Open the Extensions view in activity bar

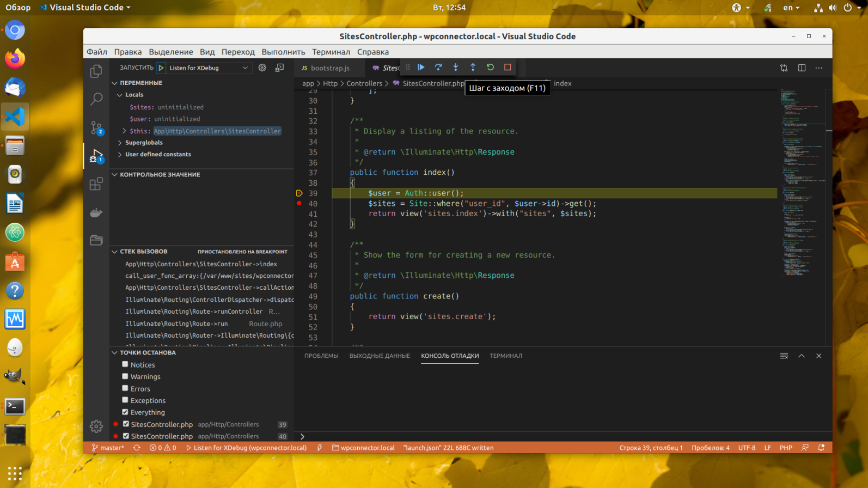pos(96,184)
